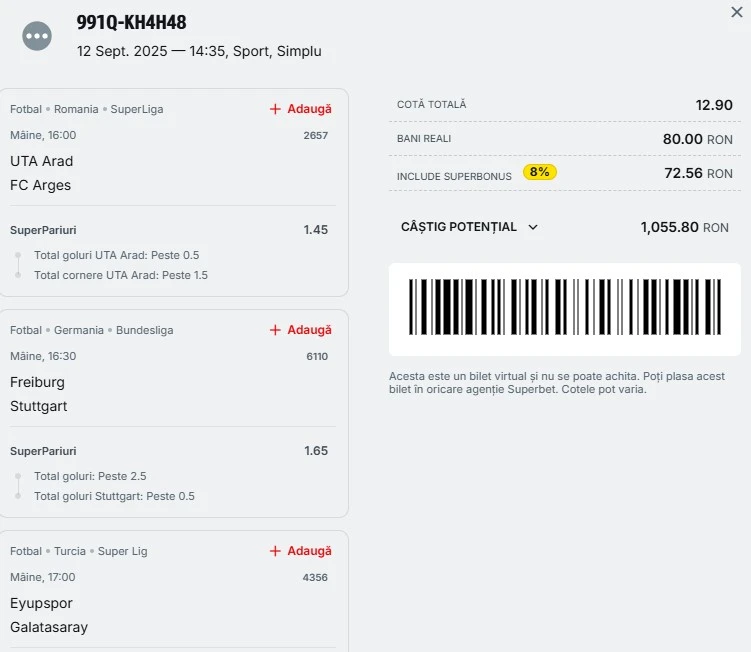
Task: Click plus icon on Freiburg Stuttgart card
Action: (275, 330)
